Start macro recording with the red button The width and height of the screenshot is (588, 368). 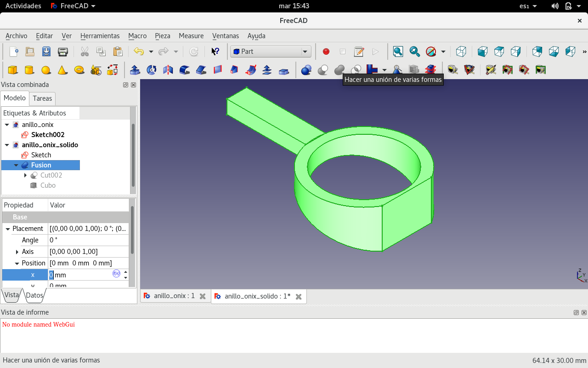(326, 52)
